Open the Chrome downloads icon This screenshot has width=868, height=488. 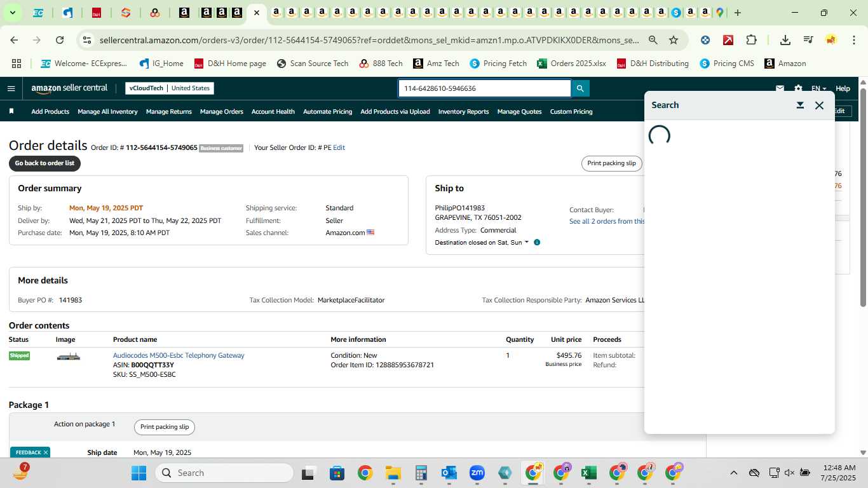pyautogui.click(x=785, y=40)
